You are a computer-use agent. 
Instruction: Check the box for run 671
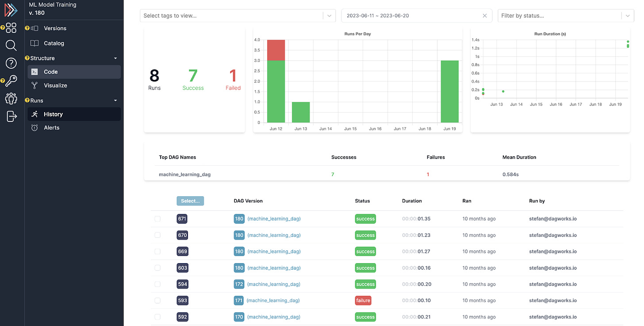pyautogui.click(x=157, y=219)
